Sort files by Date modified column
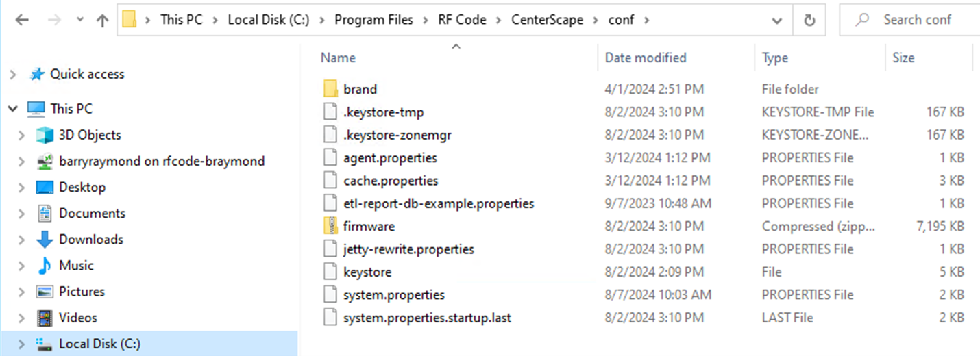980x356 pixels. (645, 58)
